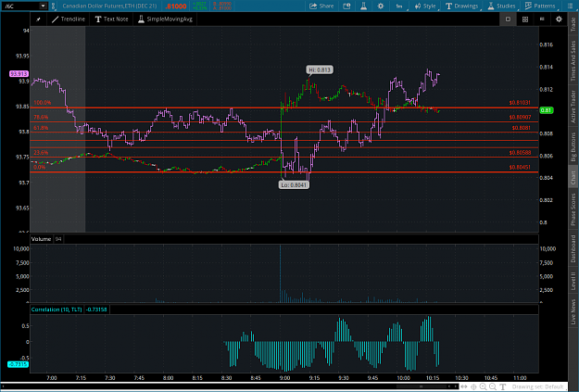Screen dimensions: 579x392
Task: Select the 61.8% Fibonacci level label
Action: [x=41, y=128]
